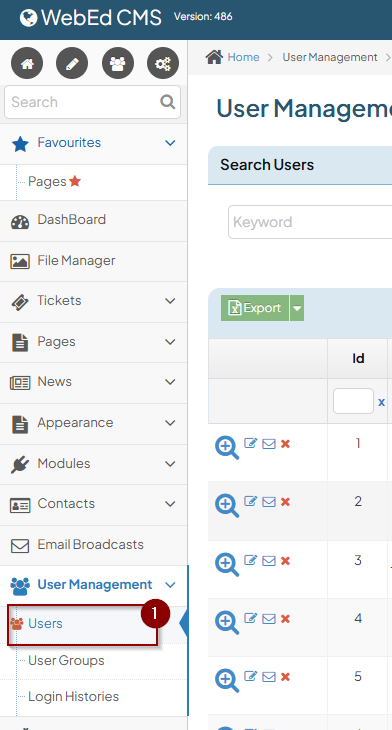Clear the Id filter with x
Screen dimensions: 392x730
click(x=381, y=402)
